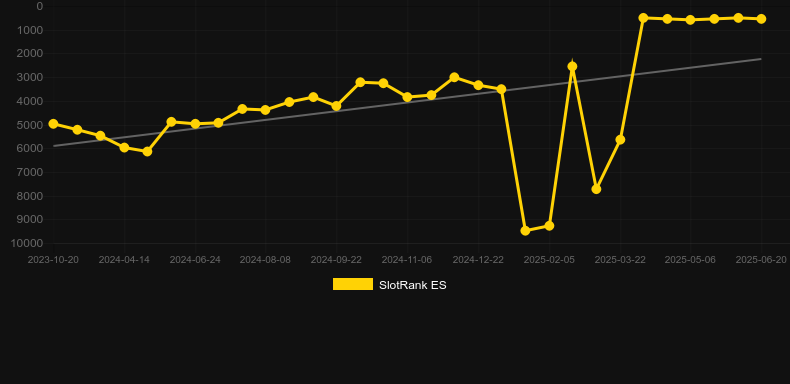Click the yellow SlotRank ES legend swatch
This screenshot has height=384, width=790.
click(x=353, y=284)
